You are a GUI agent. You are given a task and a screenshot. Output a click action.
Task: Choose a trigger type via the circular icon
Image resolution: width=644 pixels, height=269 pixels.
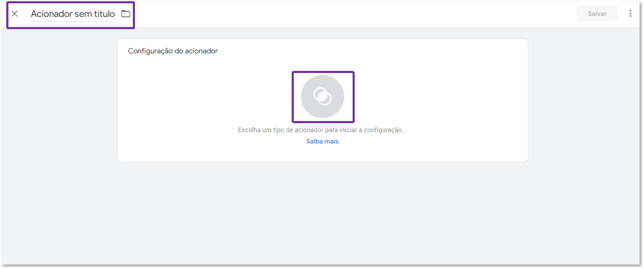pyautogui.click(x=322, y=97)
